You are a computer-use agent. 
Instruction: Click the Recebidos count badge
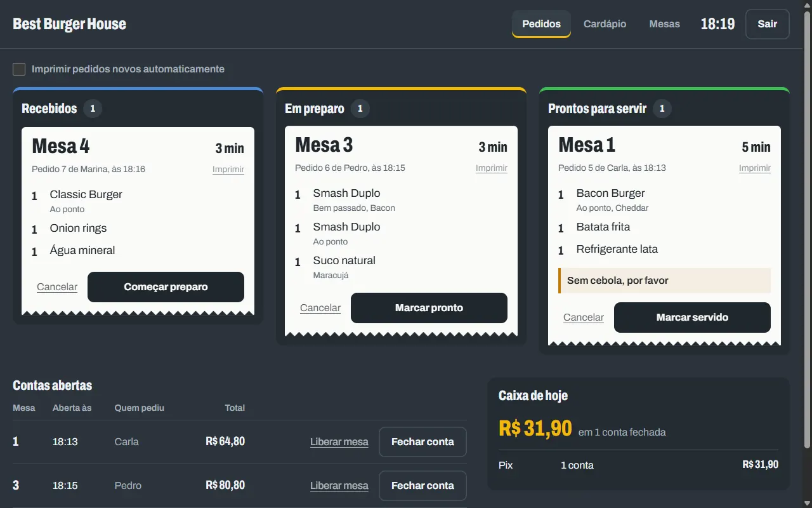pyautogui.click(x=93, y=109)
